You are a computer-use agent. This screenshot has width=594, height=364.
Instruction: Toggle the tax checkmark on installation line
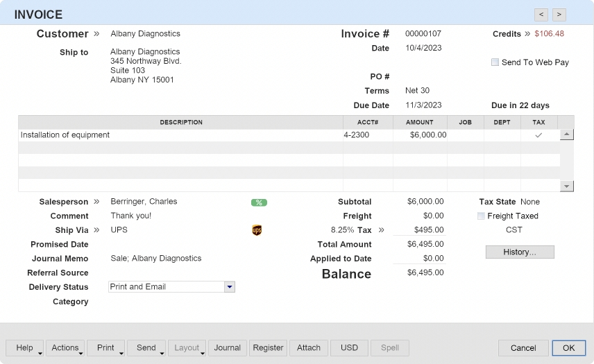[x=538, y=135]
